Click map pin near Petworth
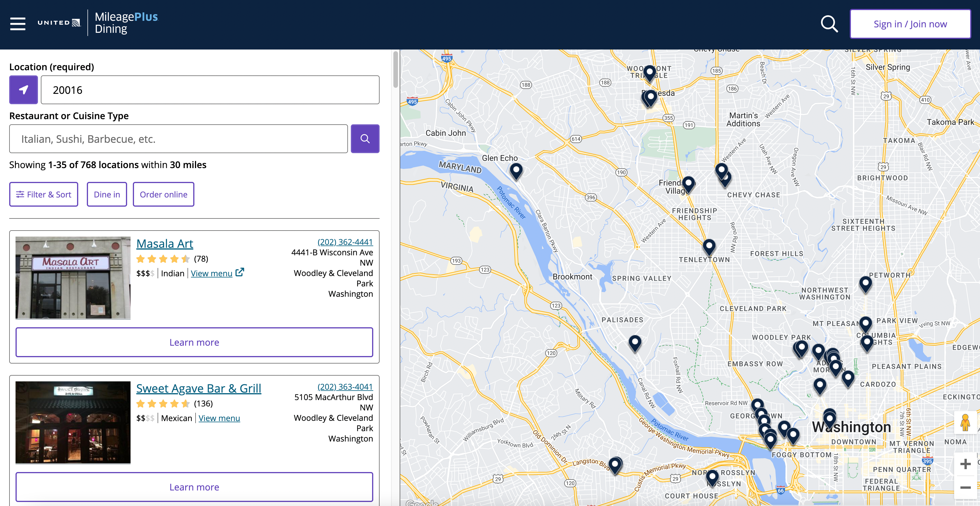The height and width of the screenshot is (506, 980). pyautogui.click(x=865, y=284)
